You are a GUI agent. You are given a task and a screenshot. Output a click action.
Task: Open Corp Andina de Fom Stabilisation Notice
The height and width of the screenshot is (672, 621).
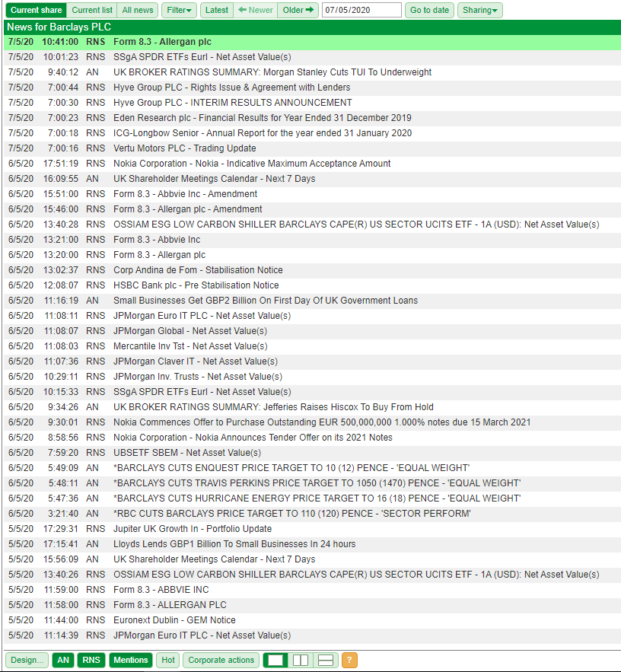click(x=312, y=270)
